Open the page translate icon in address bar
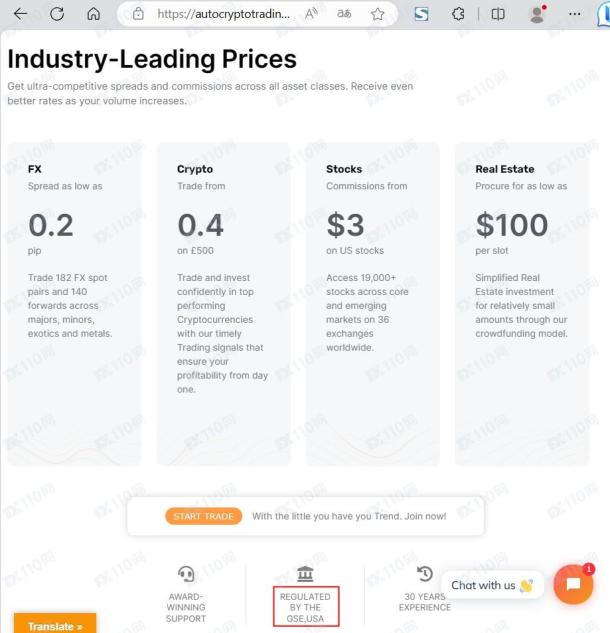The image size is (610, 633). 344,14
